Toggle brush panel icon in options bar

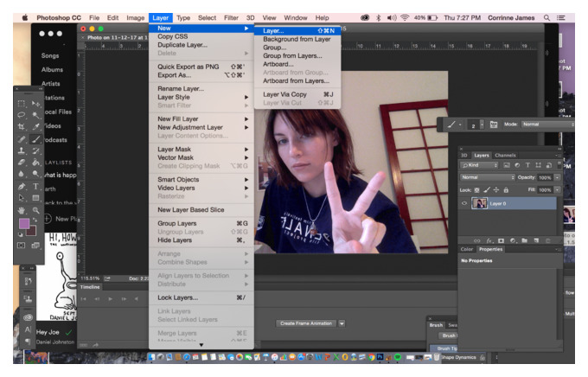494,125
